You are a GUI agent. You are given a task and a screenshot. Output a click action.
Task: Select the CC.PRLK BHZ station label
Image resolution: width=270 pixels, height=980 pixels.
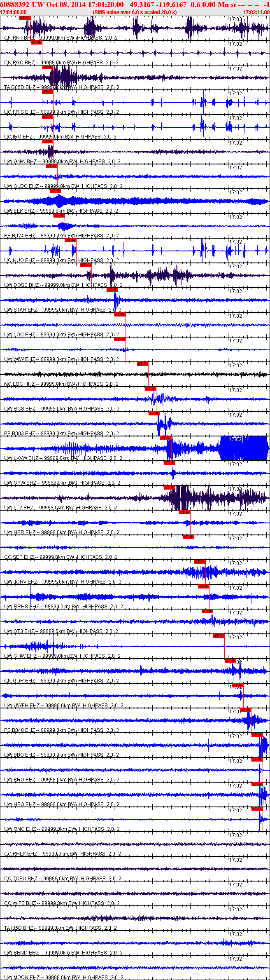tap(21, 854)
